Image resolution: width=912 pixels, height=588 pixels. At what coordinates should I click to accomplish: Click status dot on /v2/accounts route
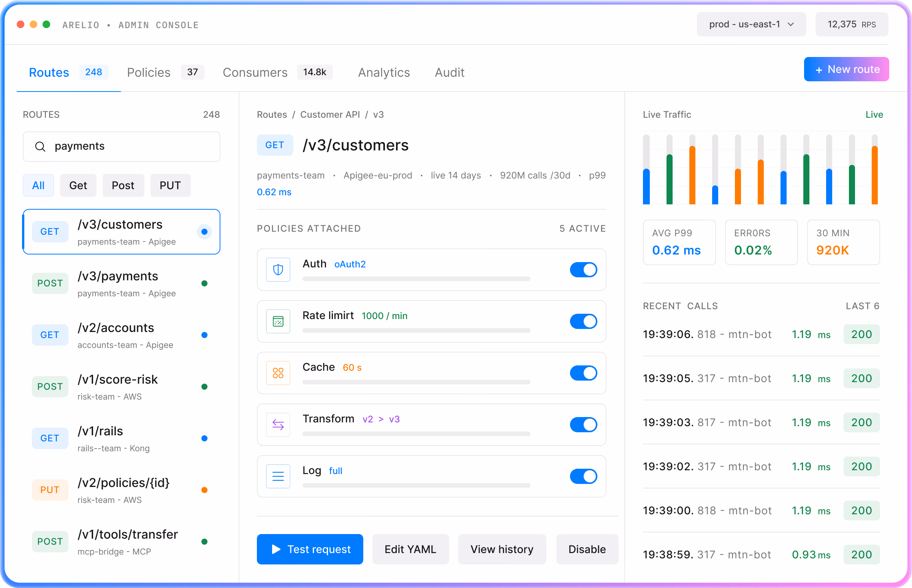tap(204, 335)
